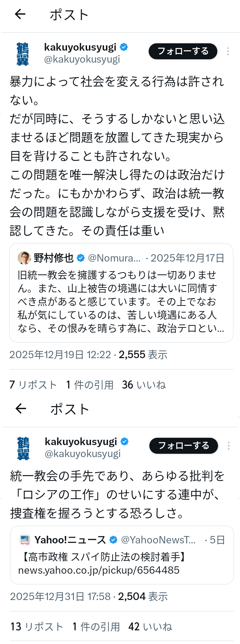The height and width of the screenshot is (644, 240).
Task: Click 野村修也 profile picture in quoted post
Action: [x=24, y=258]
